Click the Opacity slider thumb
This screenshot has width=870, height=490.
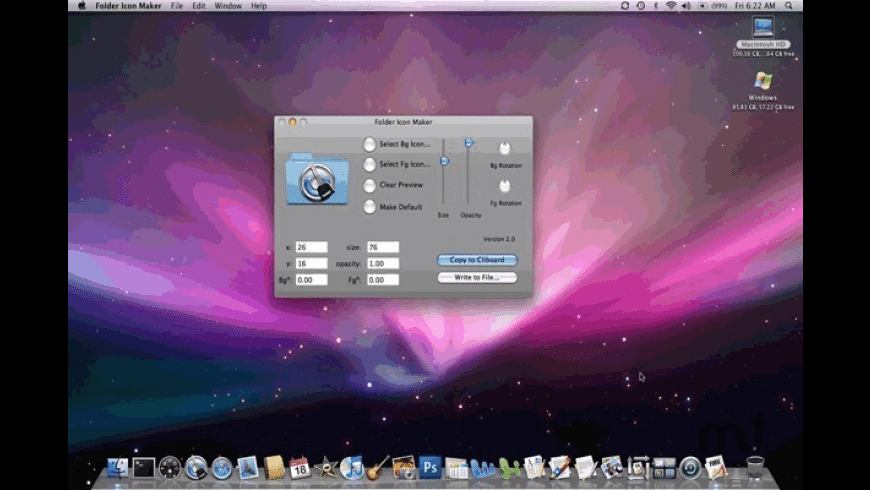[469, 143]
